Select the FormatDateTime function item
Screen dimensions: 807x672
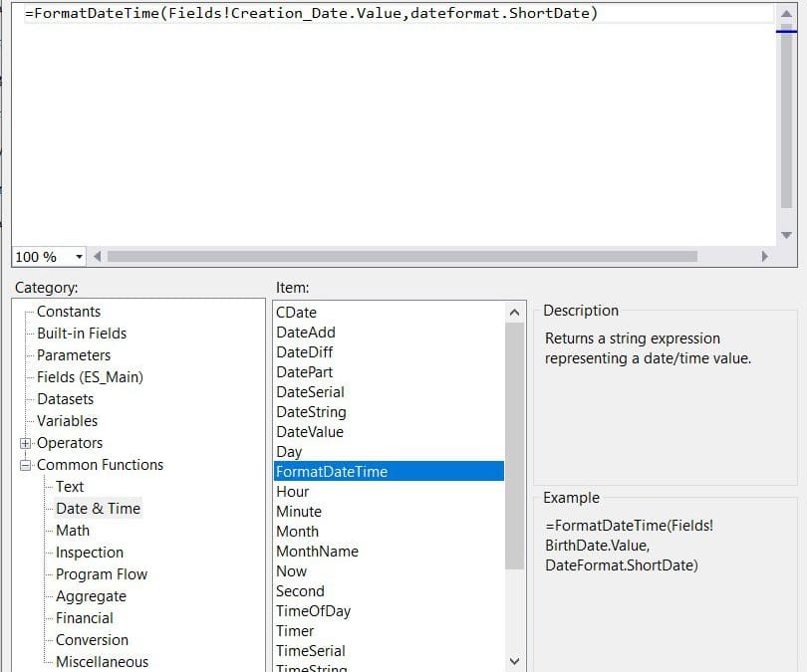click(332, 472)
